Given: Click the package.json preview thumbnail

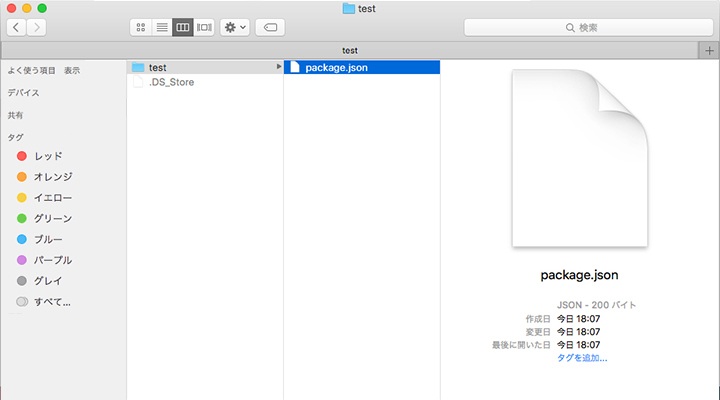Looking at the screenshot, I should pyautogui.click(x=579, y=158).
